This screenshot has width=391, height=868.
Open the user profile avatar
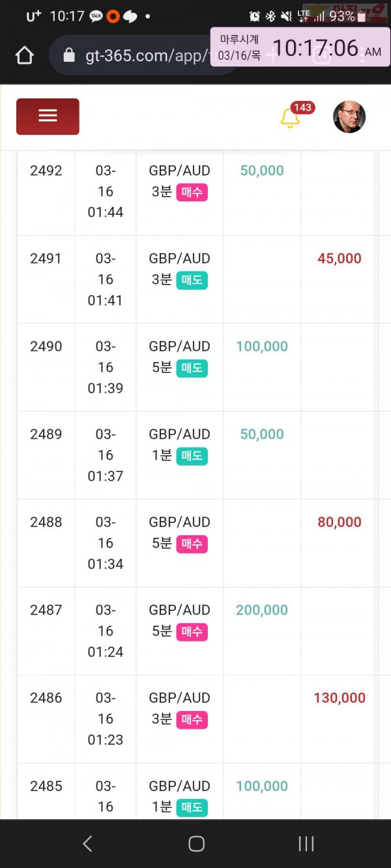click(x=349, y=117)
